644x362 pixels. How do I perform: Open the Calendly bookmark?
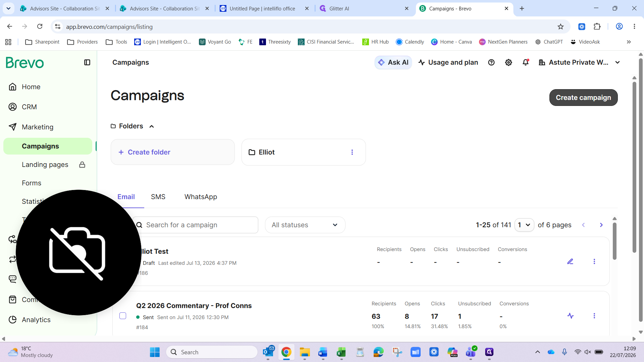(410, 42)
